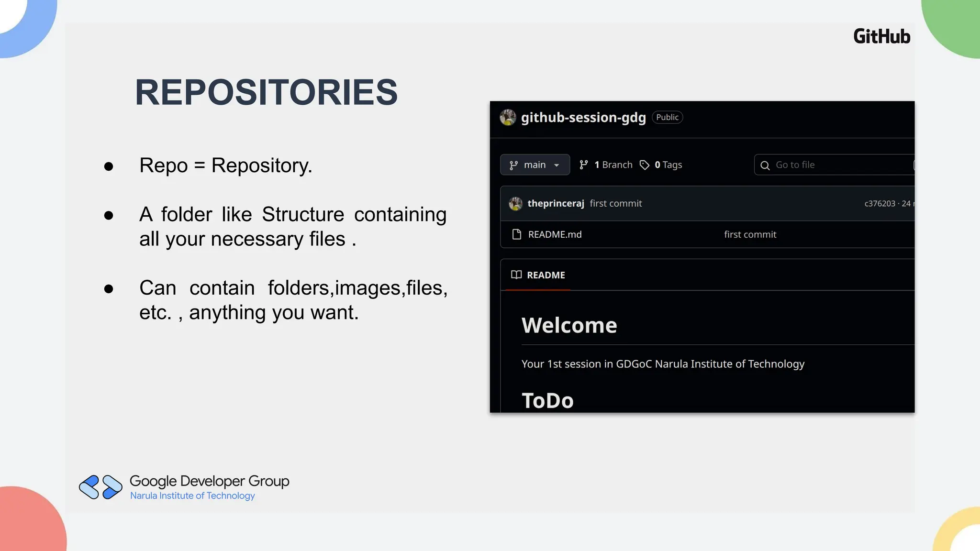Open theprinceraj author profile link

pyautogui.click(x=556, y=203)
